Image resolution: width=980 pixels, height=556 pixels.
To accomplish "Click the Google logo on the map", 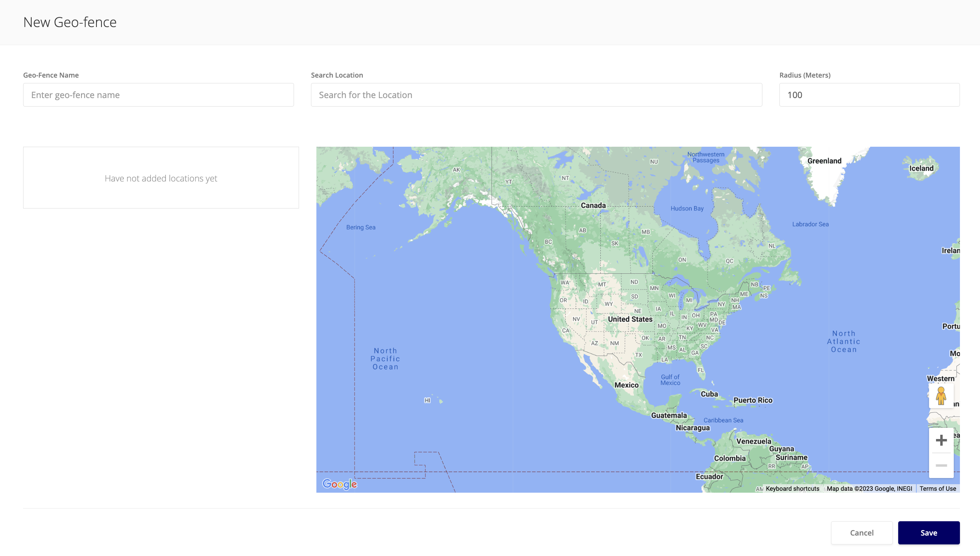I will [x=340, y=484].
